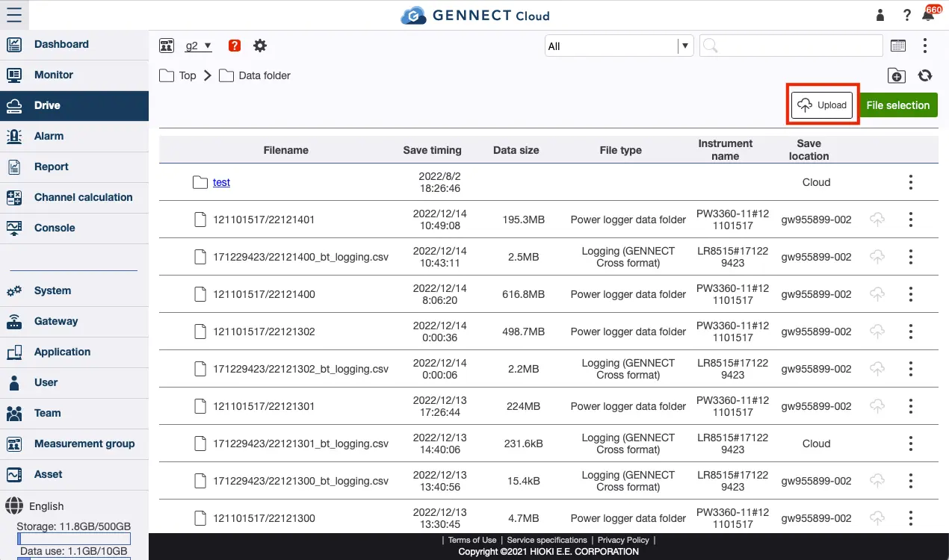Open the test folder link

pyautogui.click(x=221, y=182)
